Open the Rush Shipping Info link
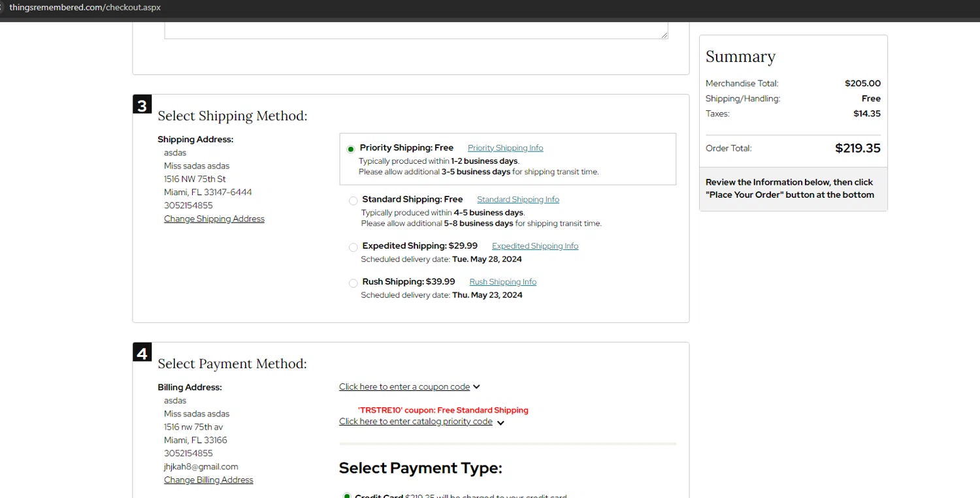 [x=502, y=282]
